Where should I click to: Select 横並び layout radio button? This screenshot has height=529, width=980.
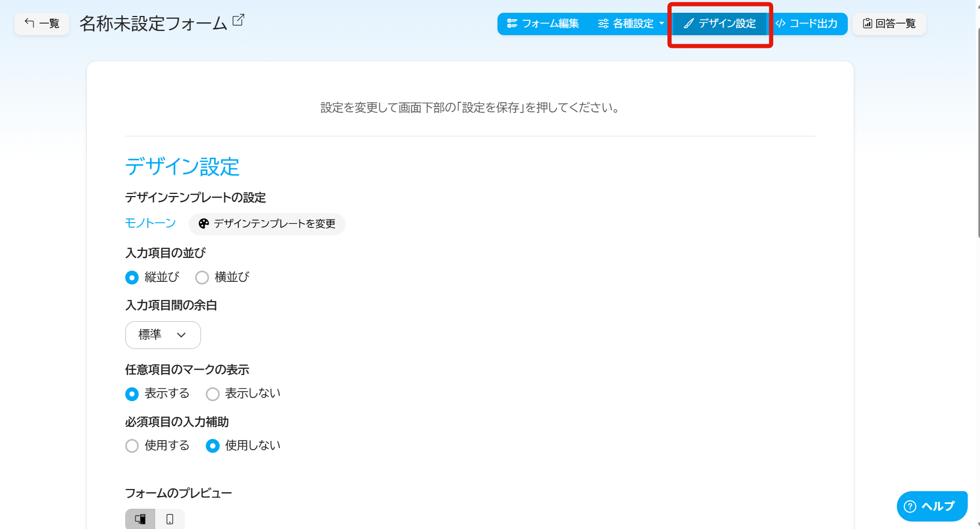(202, 278)
